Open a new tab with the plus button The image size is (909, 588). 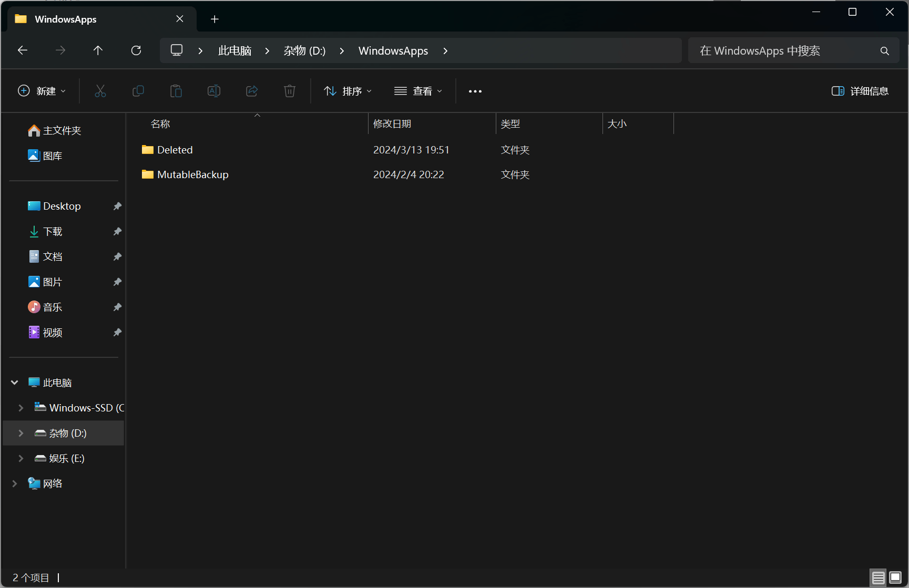(x=215, y=19)
